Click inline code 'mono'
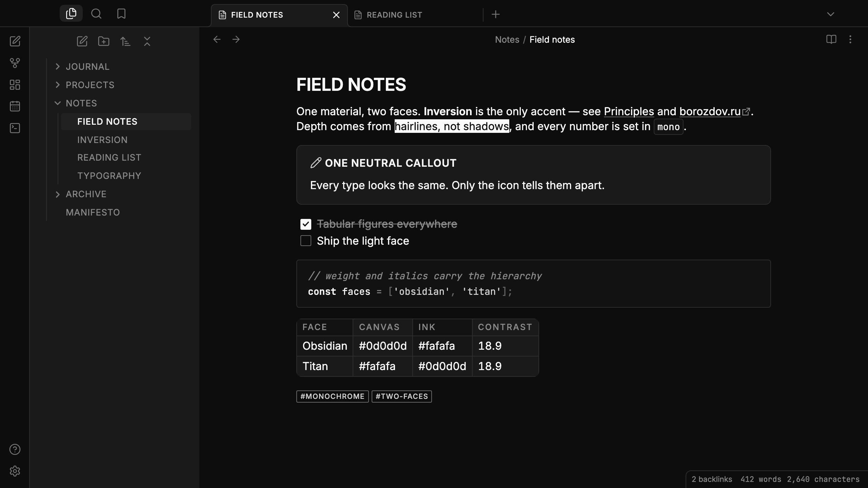The image size is (868, 488). [669, 127]
